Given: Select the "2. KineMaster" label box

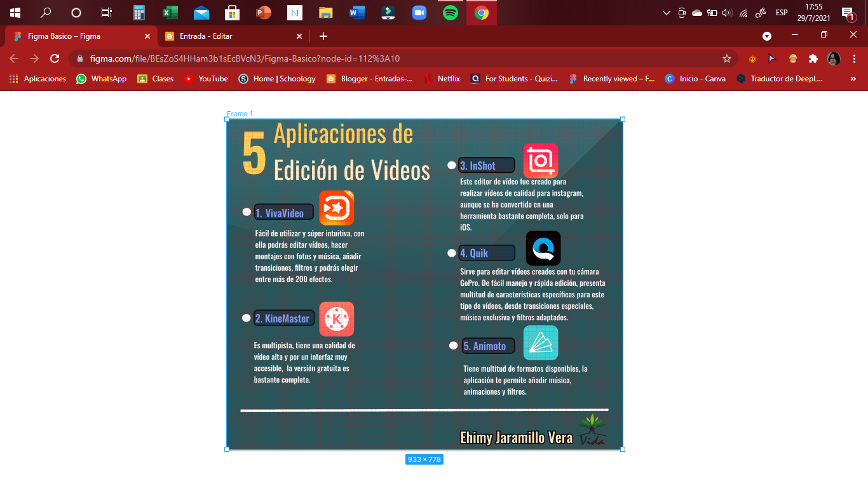Looking at the screenshot, I should click(x=284, y=318).
